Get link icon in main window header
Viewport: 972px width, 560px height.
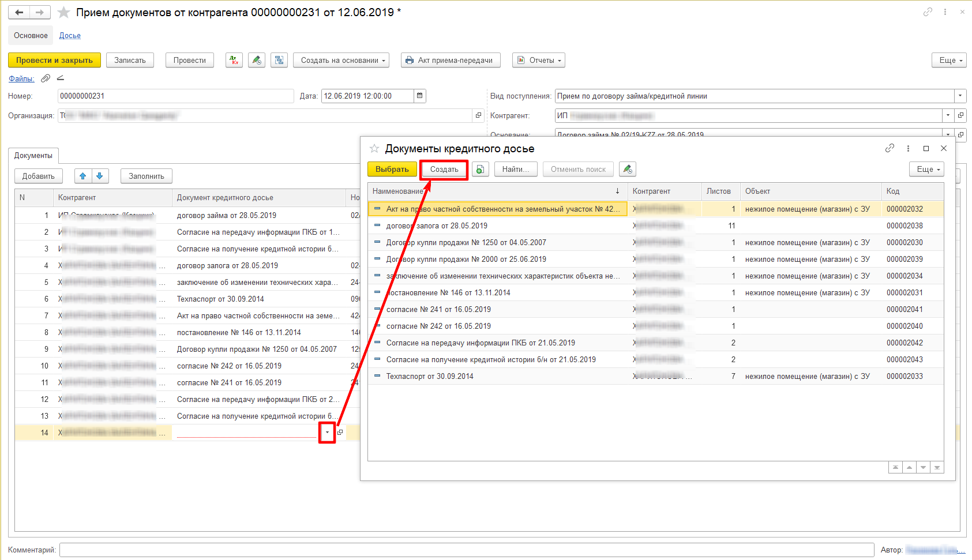(x=928, y=12)
